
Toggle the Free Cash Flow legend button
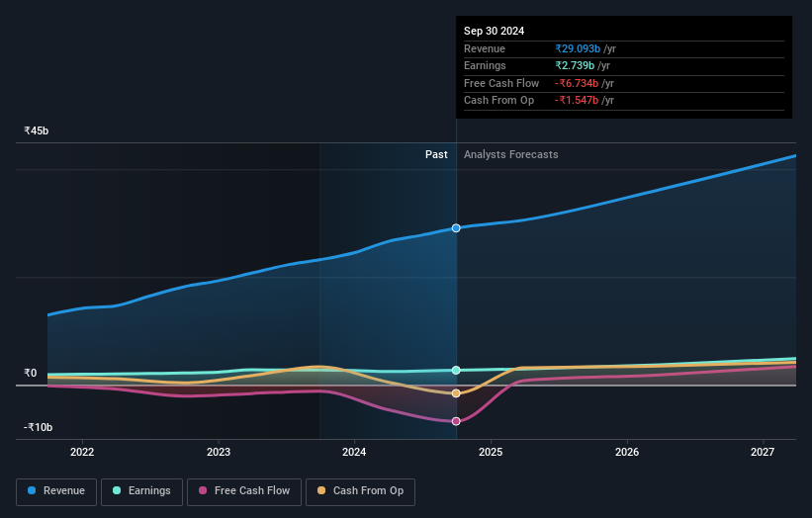(244, 491)
